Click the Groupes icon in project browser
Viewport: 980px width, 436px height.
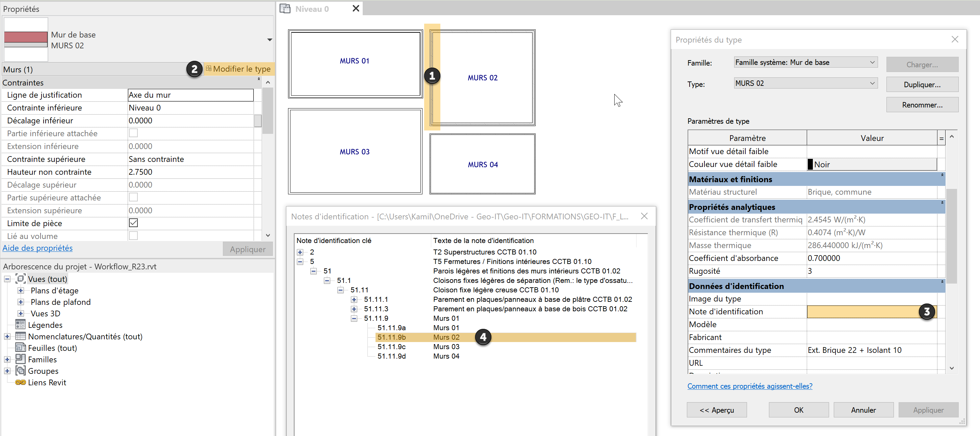pyautogui.click(x=20, y=370)
